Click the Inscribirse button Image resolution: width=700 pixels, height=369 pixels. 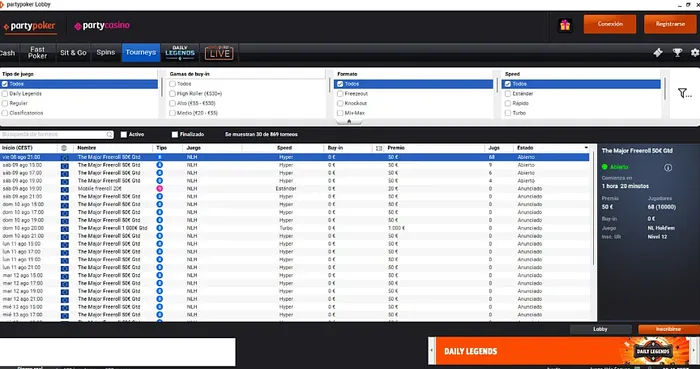668,329
